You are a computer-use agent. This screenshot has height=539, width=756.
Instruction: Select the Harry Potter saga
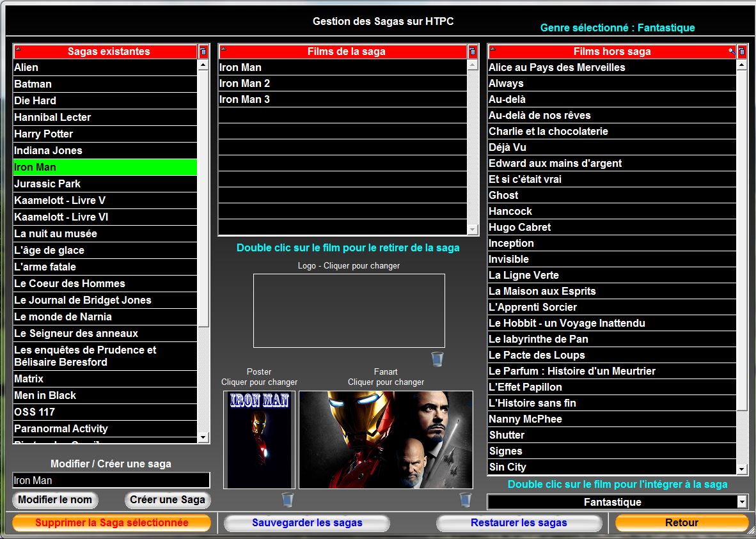[105, 134]
